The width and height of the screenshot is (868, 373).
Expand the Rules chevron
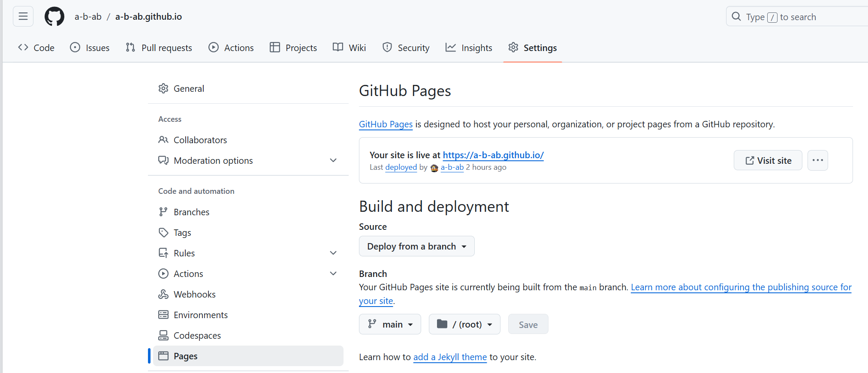pos(333,253)
